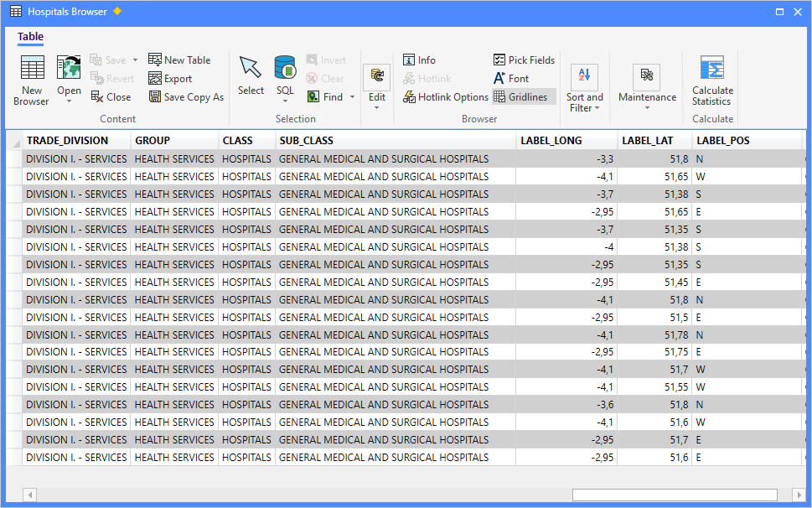
Task: Click the Pick Fields icon
Action: tap(499, 60)
